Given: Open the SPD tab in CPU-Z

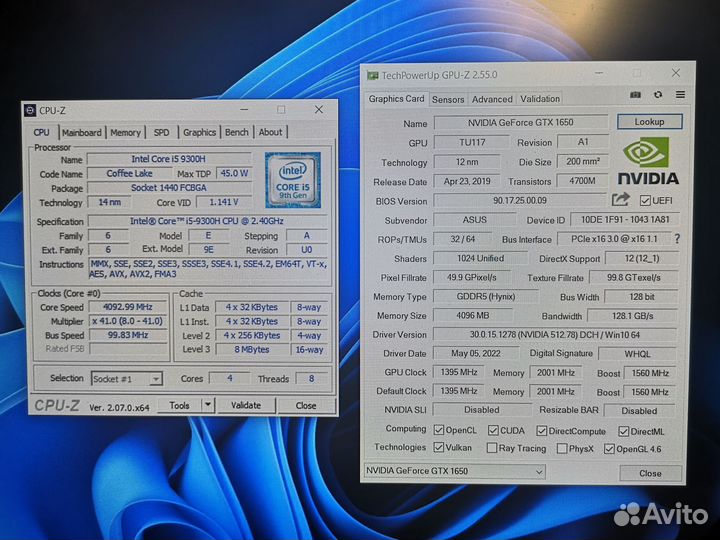Looking at the screenshot, I should pos(162,132).
